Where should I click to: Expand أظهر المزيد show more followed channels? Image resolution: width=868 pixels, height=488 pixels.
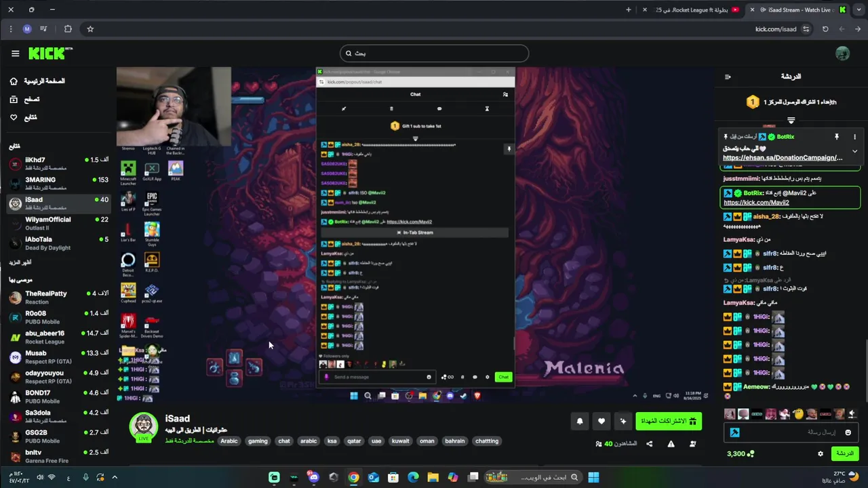coord(20,262)
